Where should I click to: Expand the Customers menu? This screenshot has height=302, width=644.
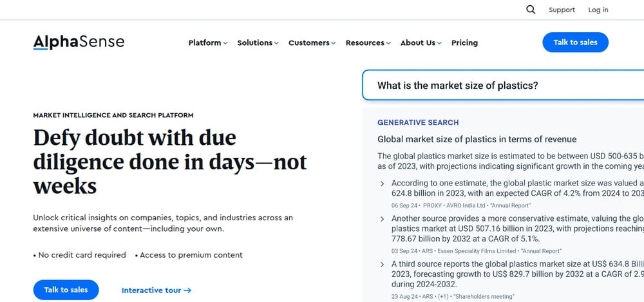(312, 42)
